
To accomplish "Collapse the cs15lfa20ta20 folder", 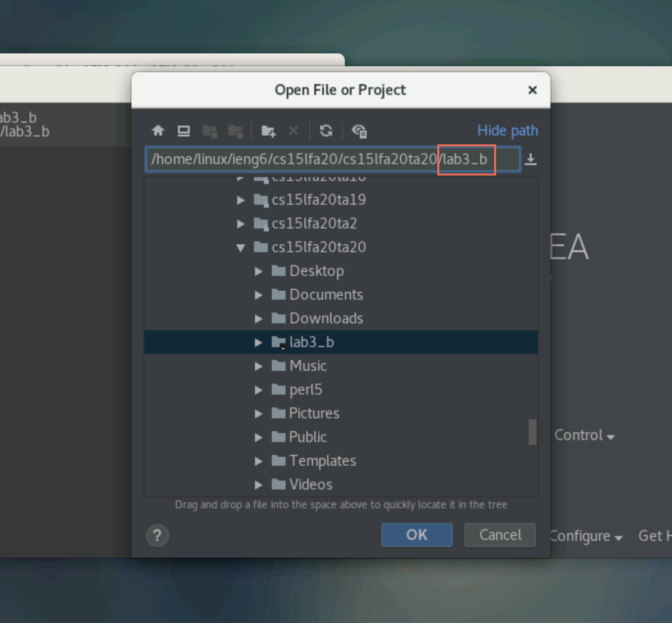I will 241,247.
